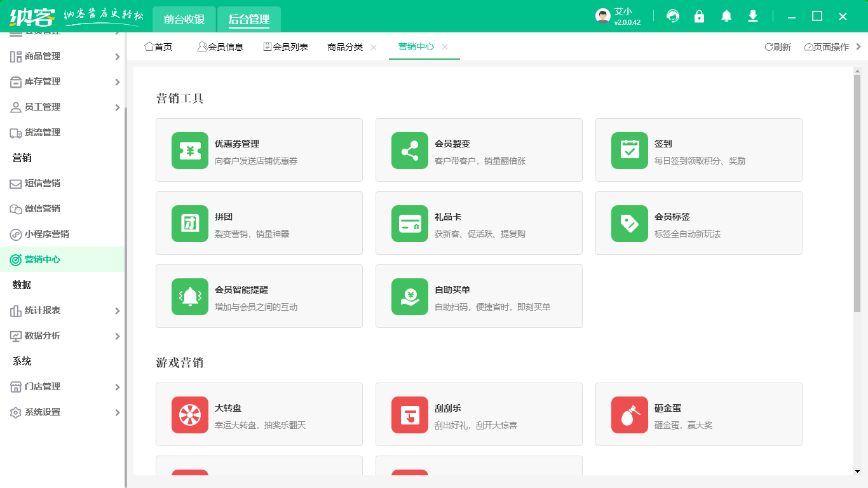The width and height of the screenshot is (868, 488).
Task: Open the 拼团 group-buying tool icon
Action: (189, 223)
